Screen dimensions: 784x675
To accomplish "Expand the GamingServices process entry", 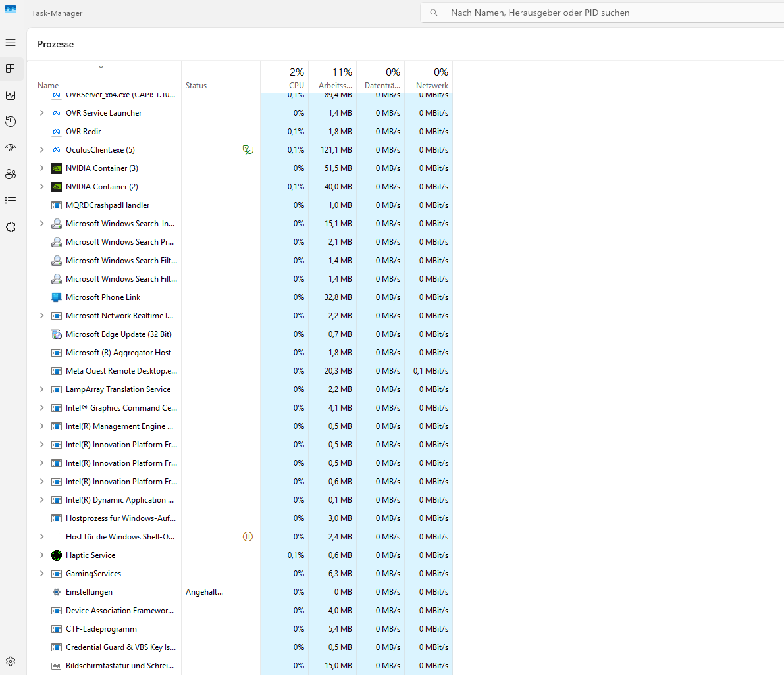I will [42, 574].
